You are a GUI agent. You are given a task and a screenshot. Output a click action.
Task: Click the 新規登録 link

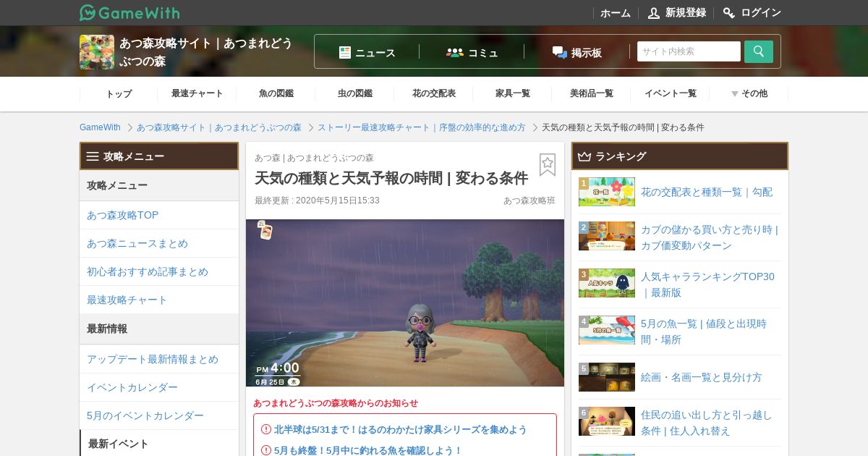686,13
